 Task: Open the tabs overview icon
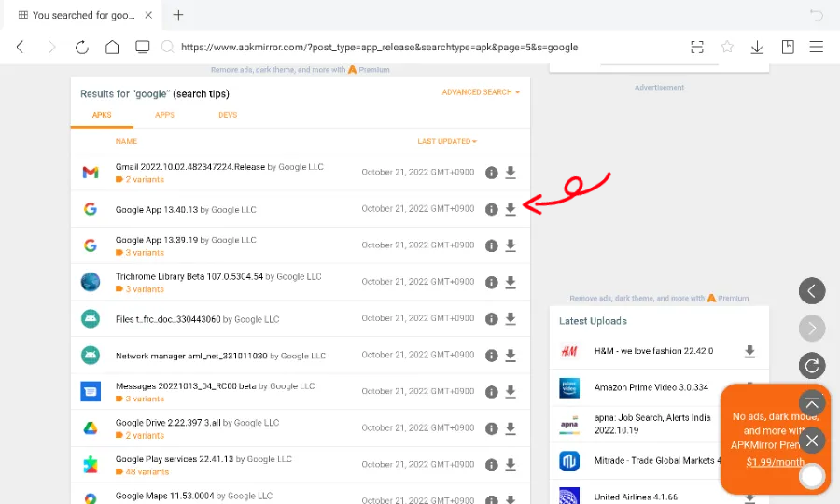(x=143, y=47)
